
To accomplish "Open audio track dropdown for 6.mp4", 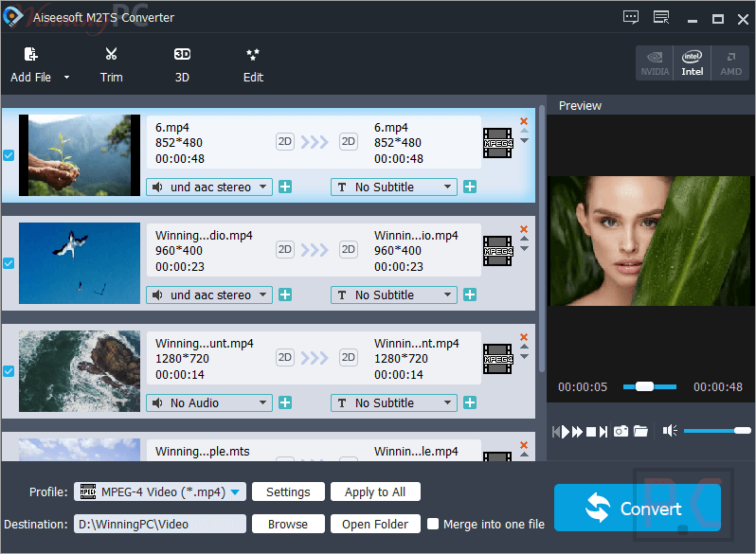I will point(209,188).
